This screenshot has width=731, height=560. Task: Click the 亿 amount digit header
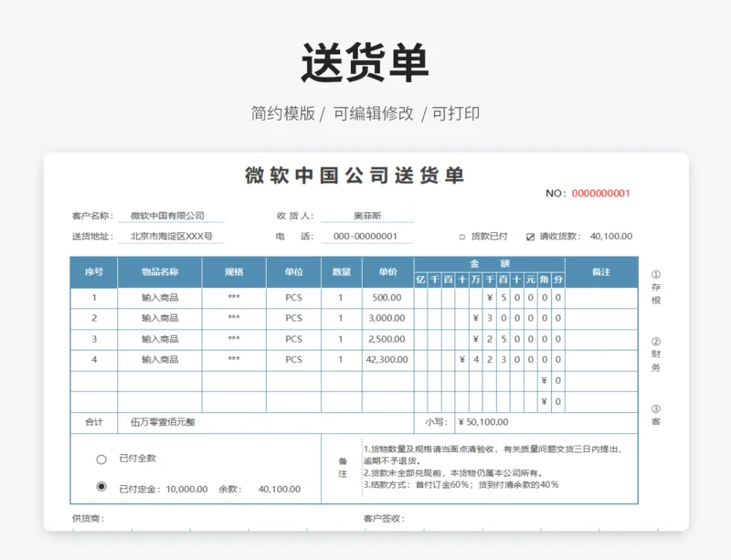pos(421,280)
